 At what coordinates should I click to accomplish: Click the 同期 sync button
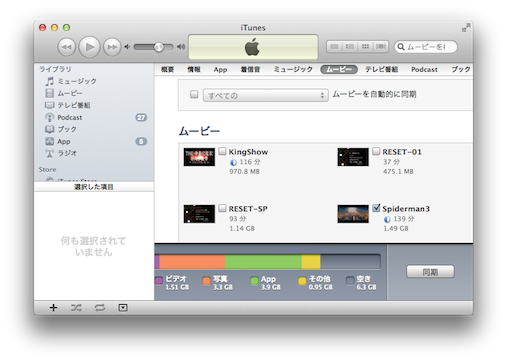coord(430,272)
